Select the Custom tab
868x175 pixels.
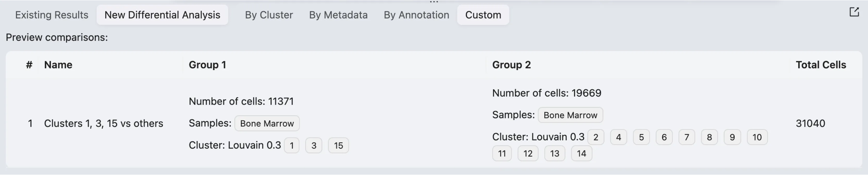coord(483,15)
